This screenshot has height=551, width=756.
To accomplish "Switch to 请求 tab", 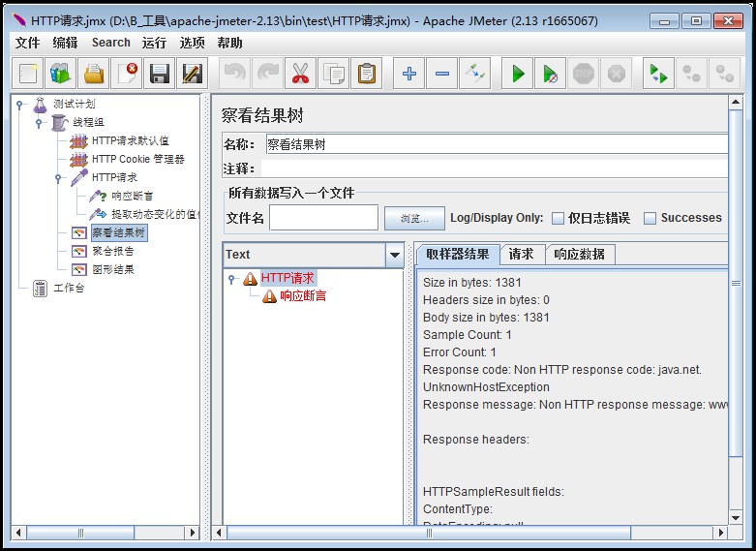I will [521, 255].
